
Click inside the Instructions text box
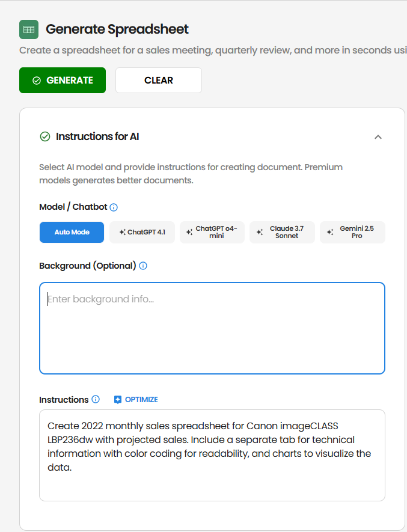tap(212, 454)
